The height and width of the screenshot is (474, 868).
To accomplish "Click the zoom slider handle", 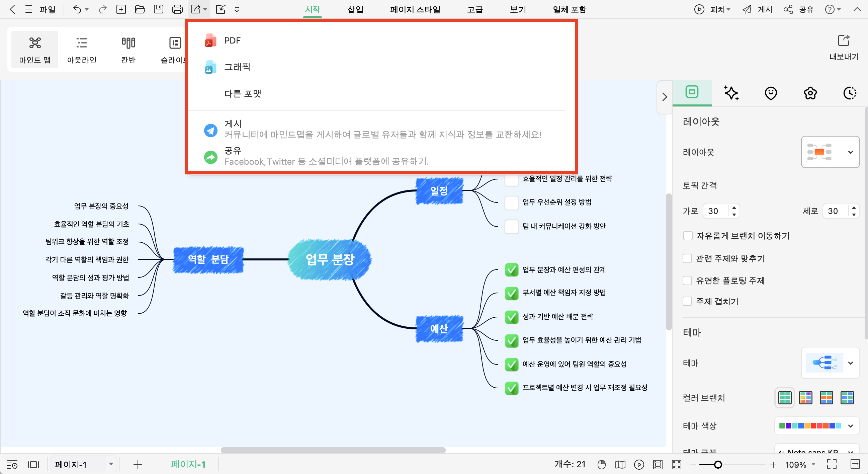I will (718, 465).
